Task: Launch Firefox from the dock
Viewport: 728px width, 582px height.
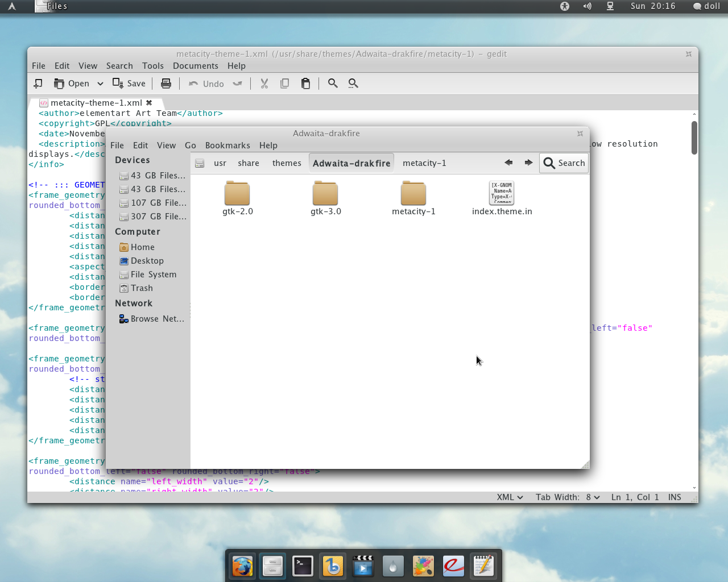Action: coord(242,566)
